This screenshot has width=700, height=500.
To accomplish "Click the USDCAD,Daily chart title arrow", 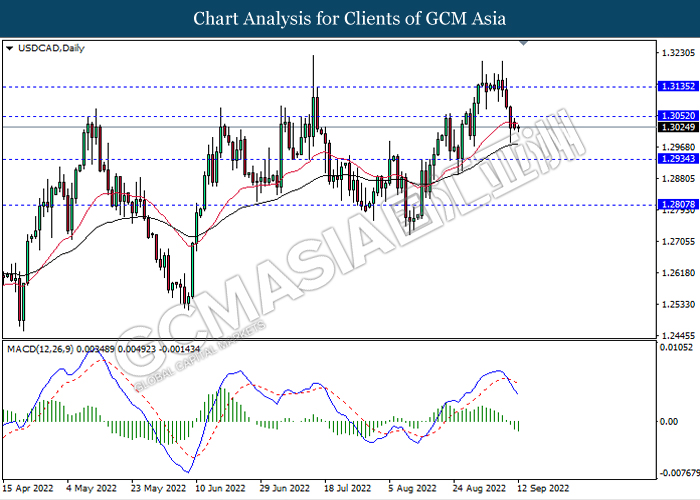I will coord(9,48).
